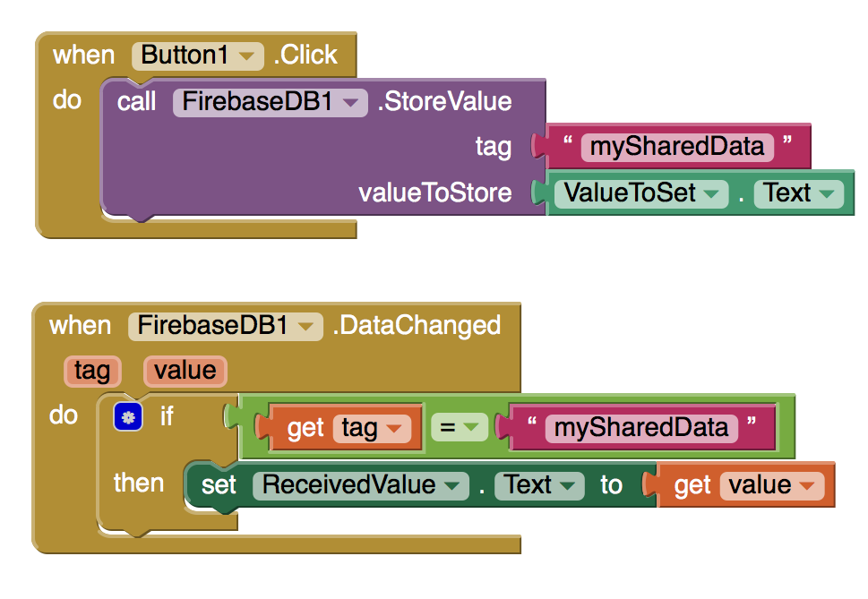Select the .Click event label

coord(305,56)
